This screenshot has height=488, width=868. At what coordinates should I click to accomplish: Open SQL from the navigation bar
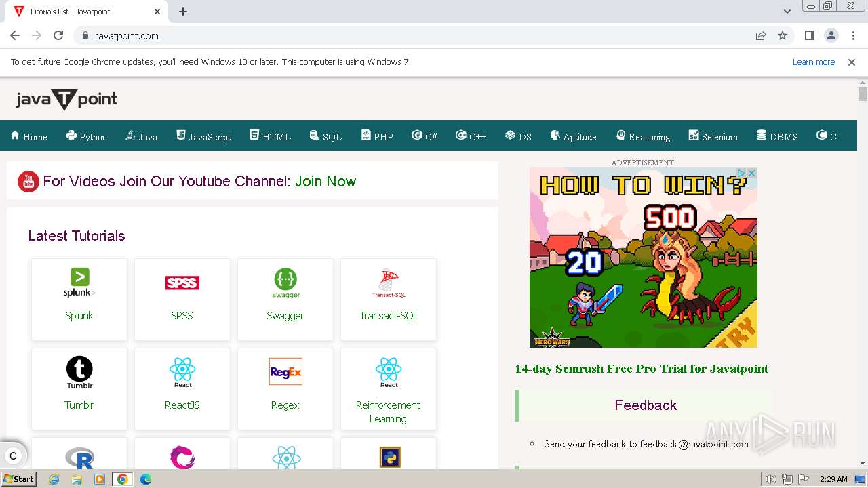coord(325,136)
